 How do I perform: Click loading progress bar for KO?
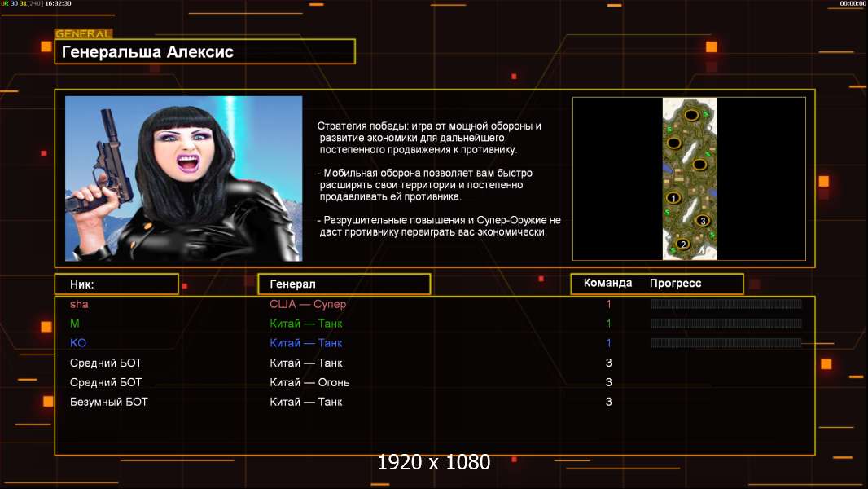726,343
